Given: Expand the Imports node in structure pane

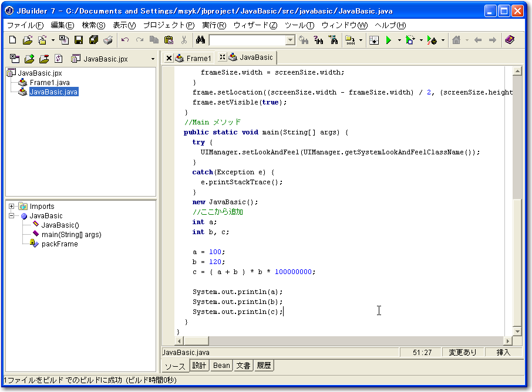Looking at the screenshot, I should (x=12, y=207).
